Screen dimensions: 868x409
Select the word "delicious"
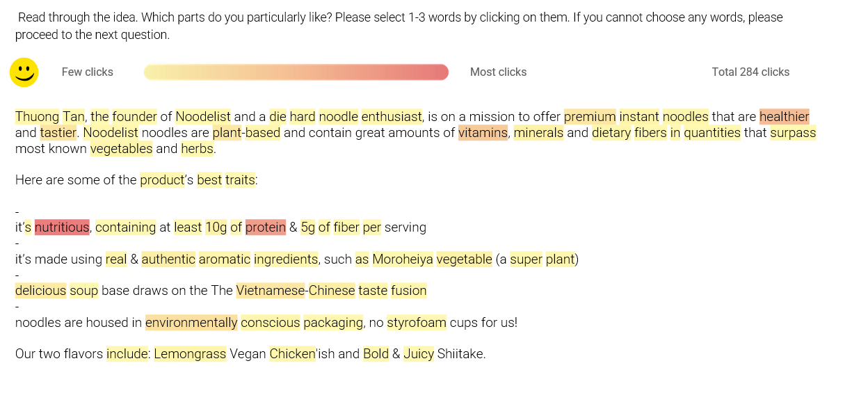(x=40, y=291)
